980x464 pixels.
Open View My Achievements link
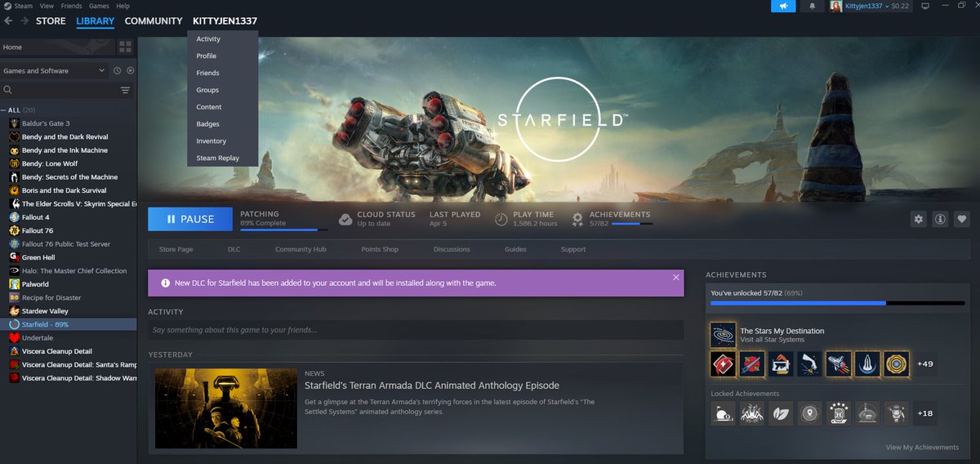pos(922,447)
